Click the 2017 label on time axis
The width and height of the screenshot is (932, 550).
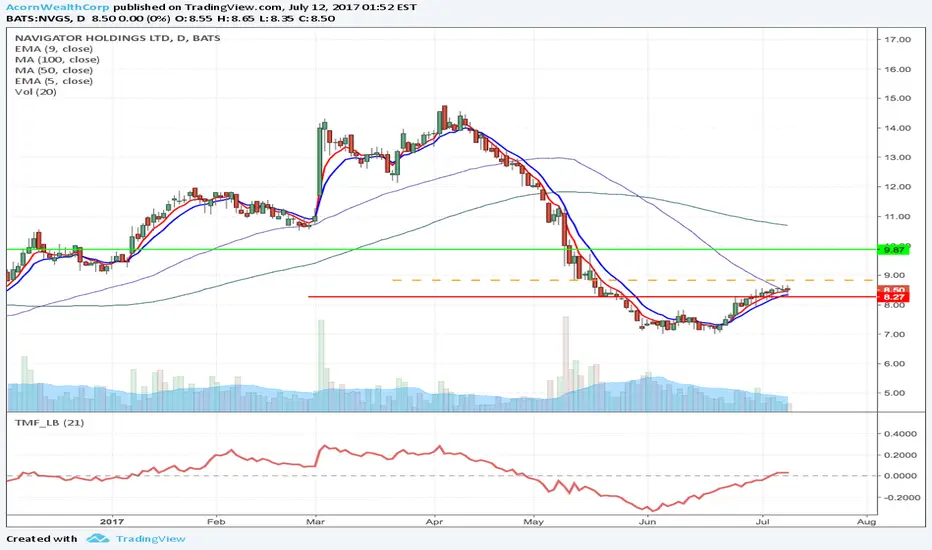coord(112,522)
